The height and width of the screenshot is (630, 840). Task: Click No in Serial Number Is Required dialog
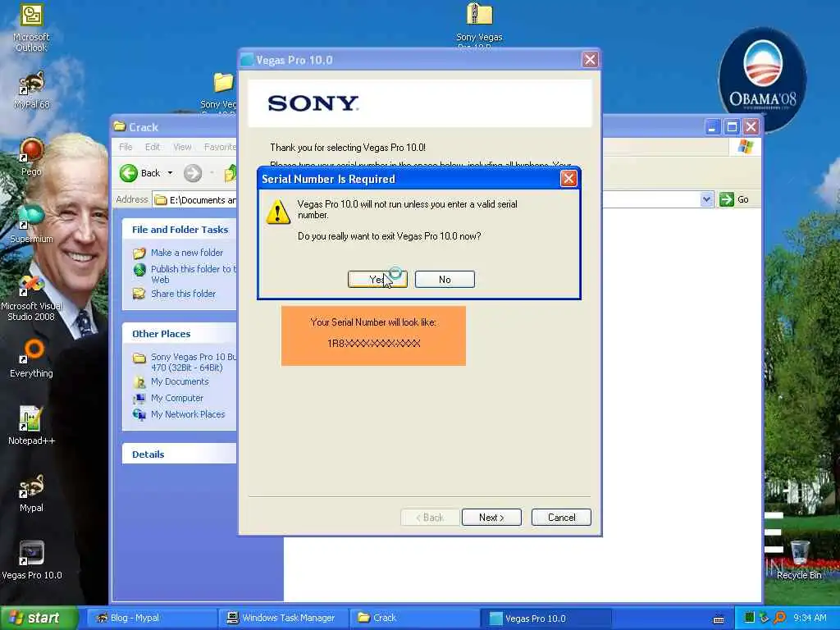(x=445, y=279)
